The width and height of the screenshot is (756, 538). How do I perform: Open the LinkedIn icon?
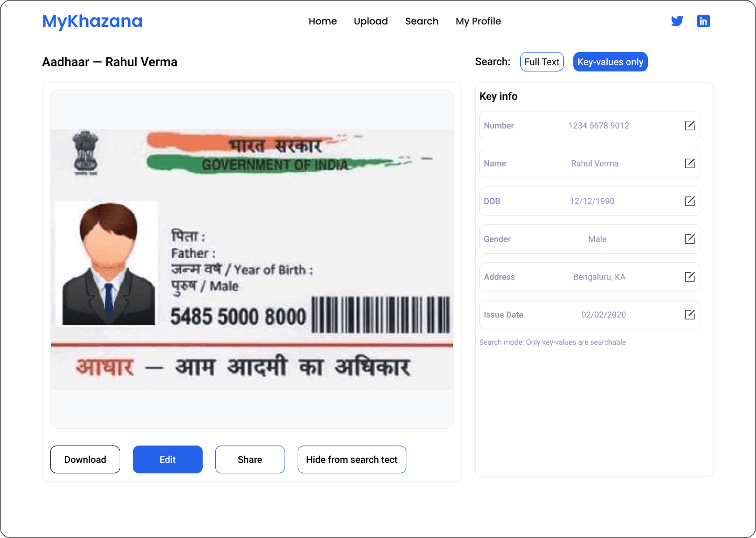point(703,21)
